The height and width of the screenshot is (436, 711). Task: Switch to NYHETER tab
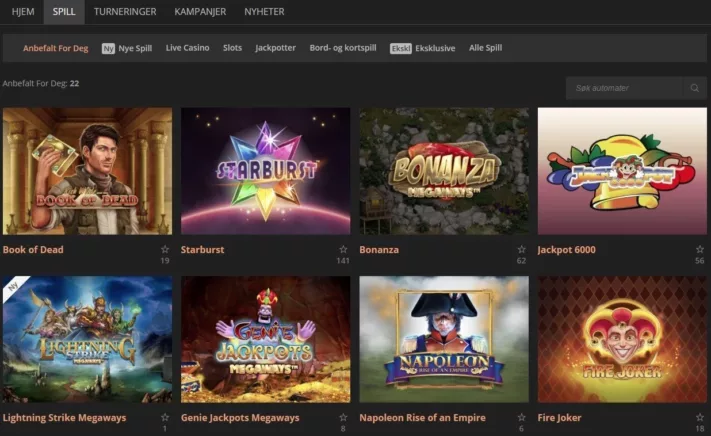point(264,12)
